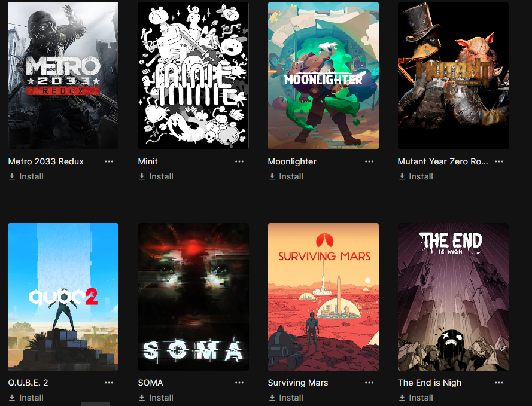Install Metro 2033 Redux
Viewport: 532px width, 406px height.
click(x=26, y=176)
